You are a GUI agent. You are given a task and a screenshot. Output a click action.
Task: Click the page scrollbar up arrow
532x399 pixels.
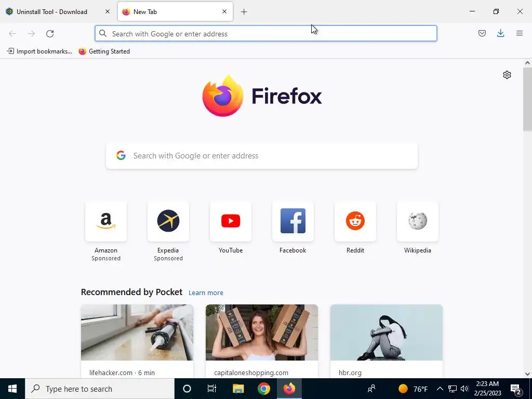[527, 63]
